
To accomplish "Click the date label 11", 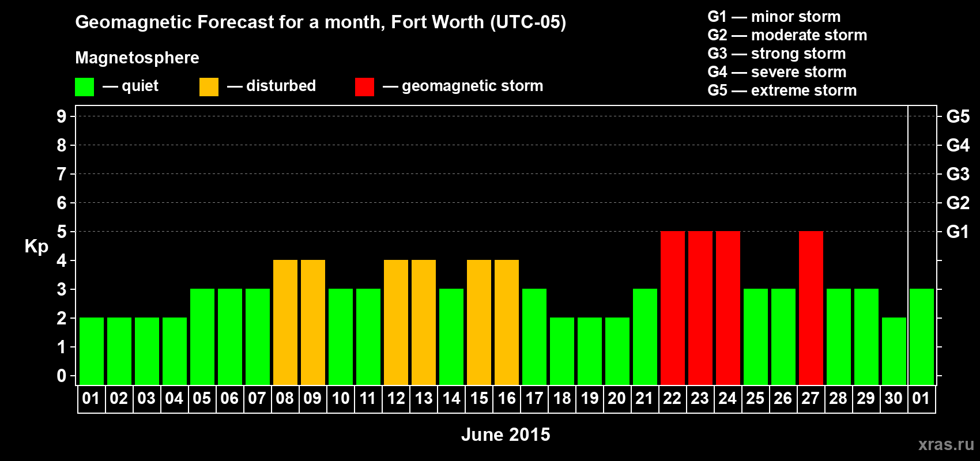I will 368,398.
